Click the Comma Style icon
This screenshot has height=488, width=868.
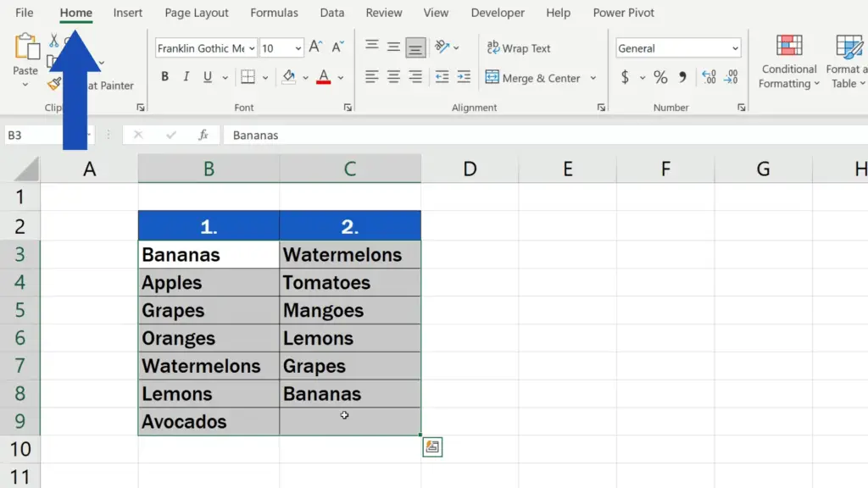pos(684,77)
